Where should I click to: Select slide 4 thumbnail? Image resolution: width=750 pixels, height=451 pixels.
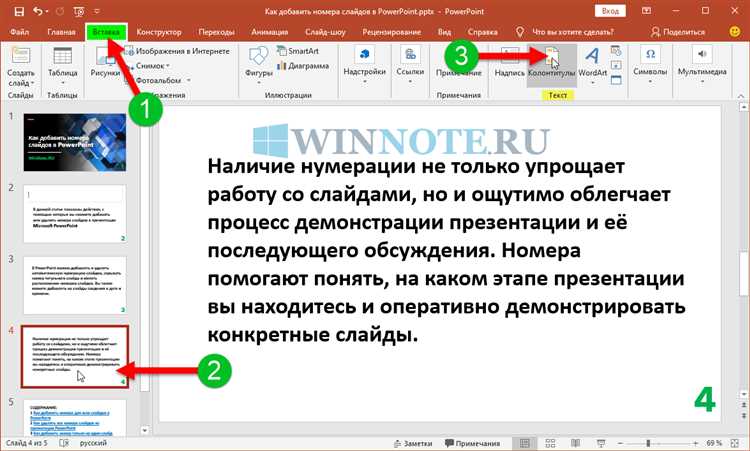(75, 356)
